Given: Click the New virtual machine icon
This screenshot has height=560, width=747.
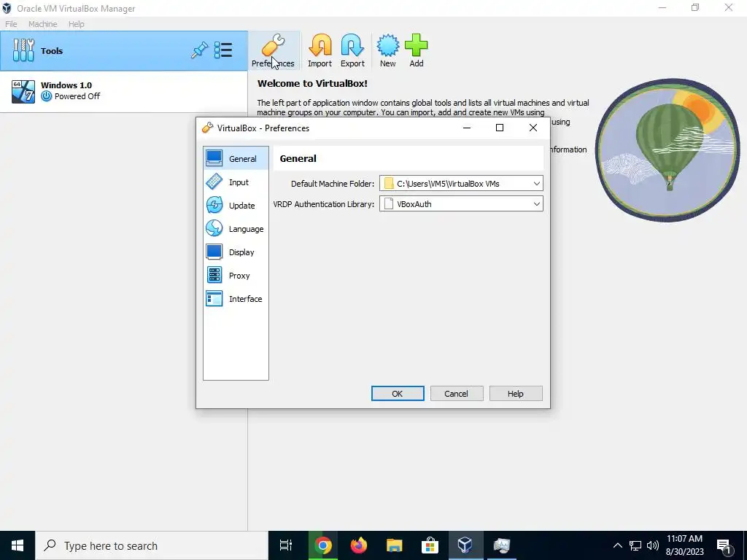Looking at the screenshot, I should click(388, 45).
